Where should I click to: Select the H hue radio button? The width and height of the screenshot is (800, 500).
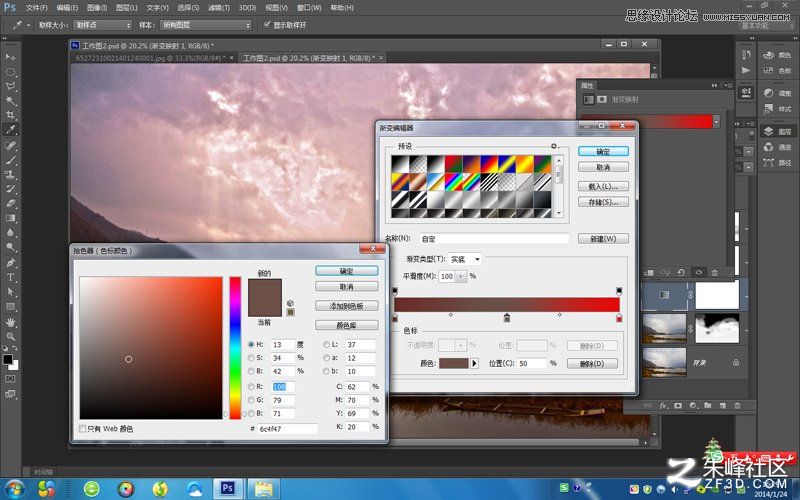coord(251,344)
